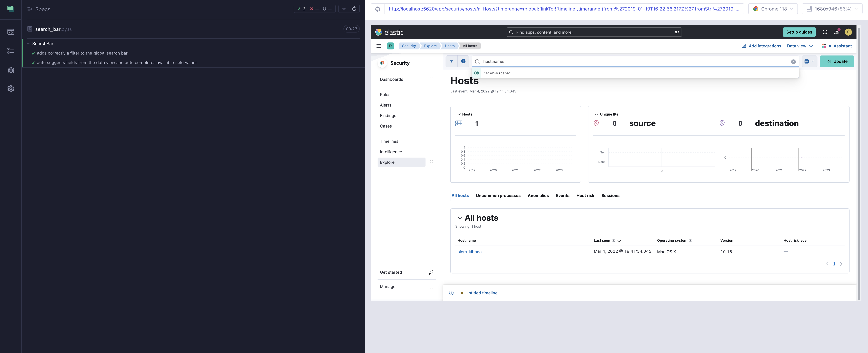Click the Get started rocket icon
The image size is (868, 353).
pos(431,272)
